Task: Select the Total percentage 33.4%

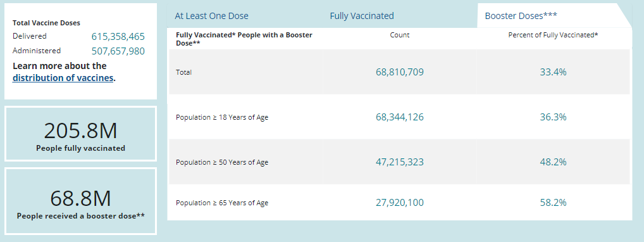Action: 554,72
